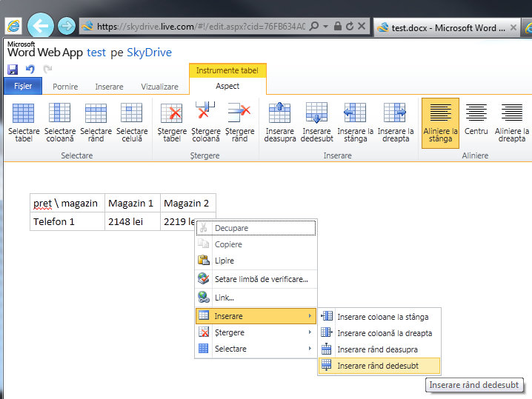
Task: Open the test document name link
Action: pos(96,53)
